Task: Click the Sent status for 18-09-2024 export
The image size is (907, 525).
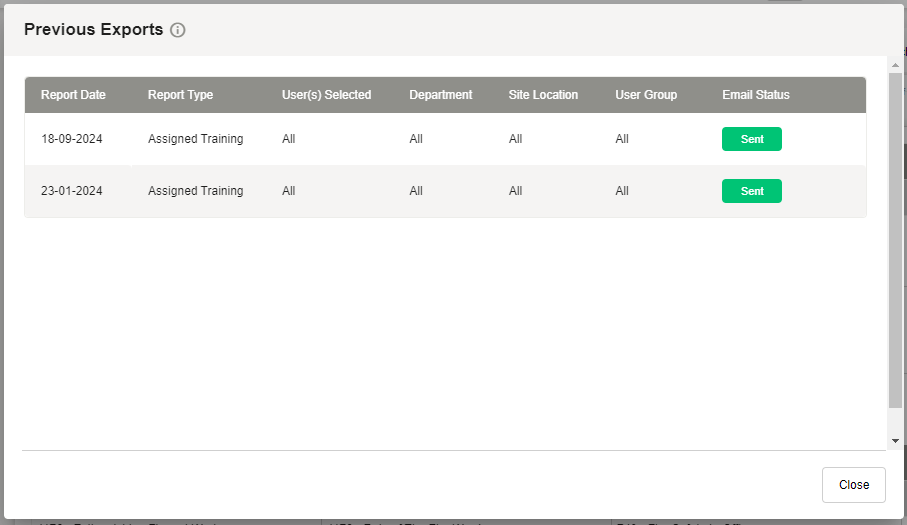Action: (x=751, y=139)
